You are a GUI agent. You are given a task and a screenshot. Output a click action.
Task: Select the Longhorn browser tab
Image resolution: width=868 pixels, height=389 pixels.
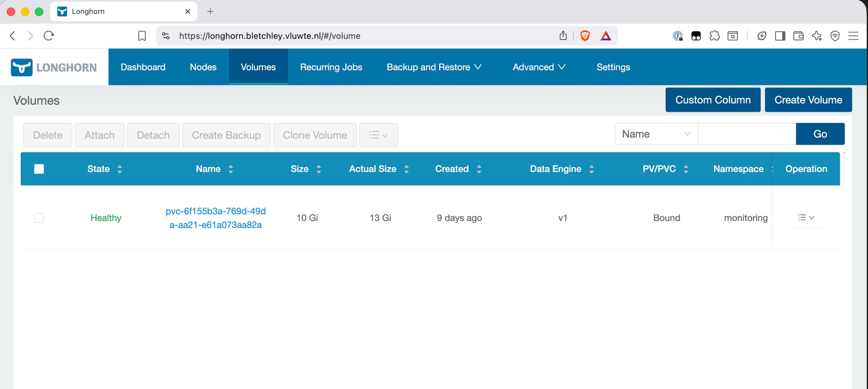124,12
